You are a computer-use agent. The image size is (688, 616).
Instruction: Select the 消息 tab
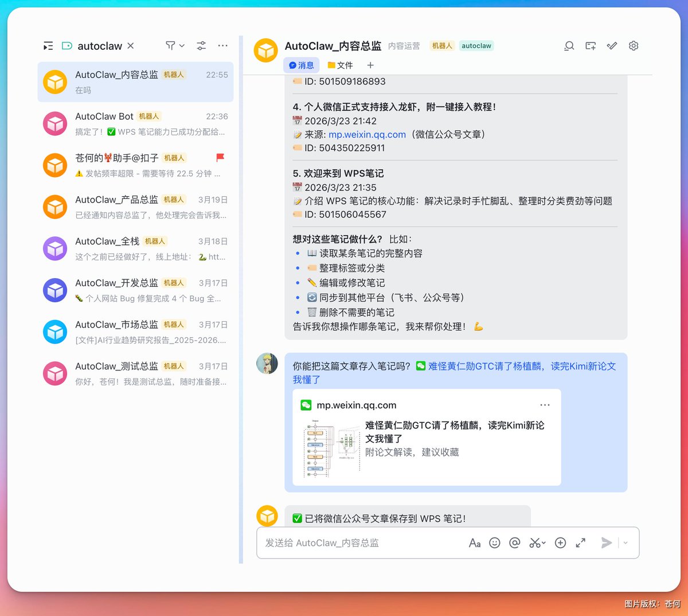tap(302, 65)
